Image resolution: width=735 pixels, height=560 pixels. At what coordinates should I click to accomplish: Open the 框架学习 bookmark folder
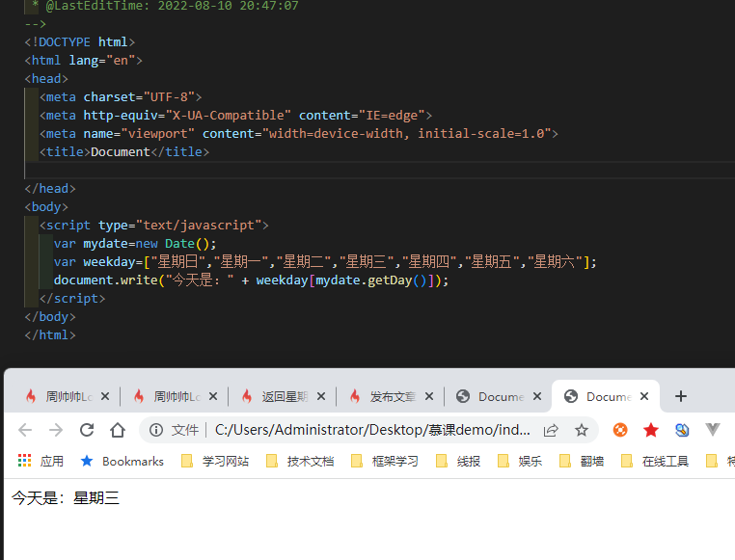tap(385, 461)
